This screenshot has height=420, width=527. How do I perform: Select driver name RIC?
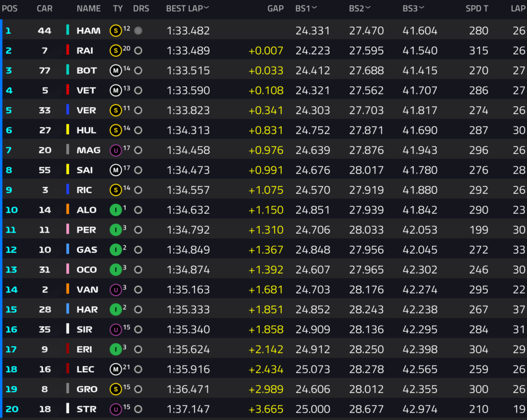[84, 190]
